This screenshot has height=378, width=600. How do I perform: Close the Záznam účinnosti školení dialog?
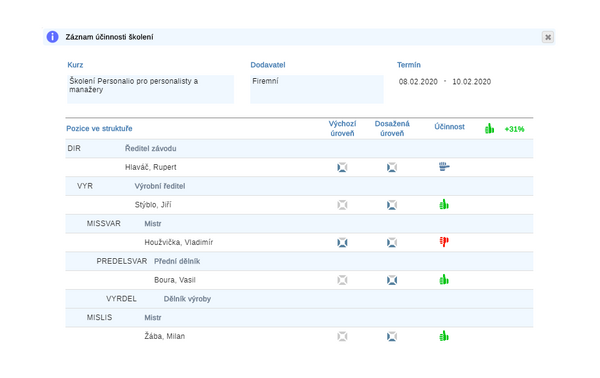pos(548,37)
